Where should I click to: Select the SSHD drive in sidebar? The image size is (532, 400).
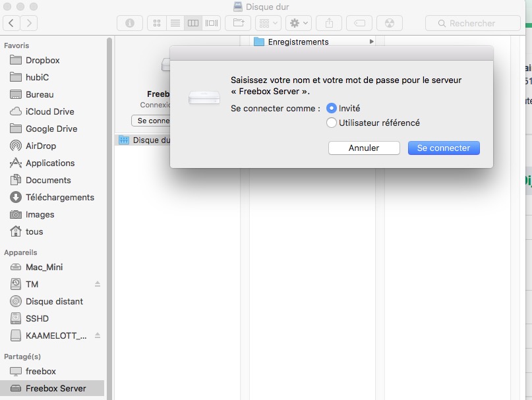click(x=52, y=318)
